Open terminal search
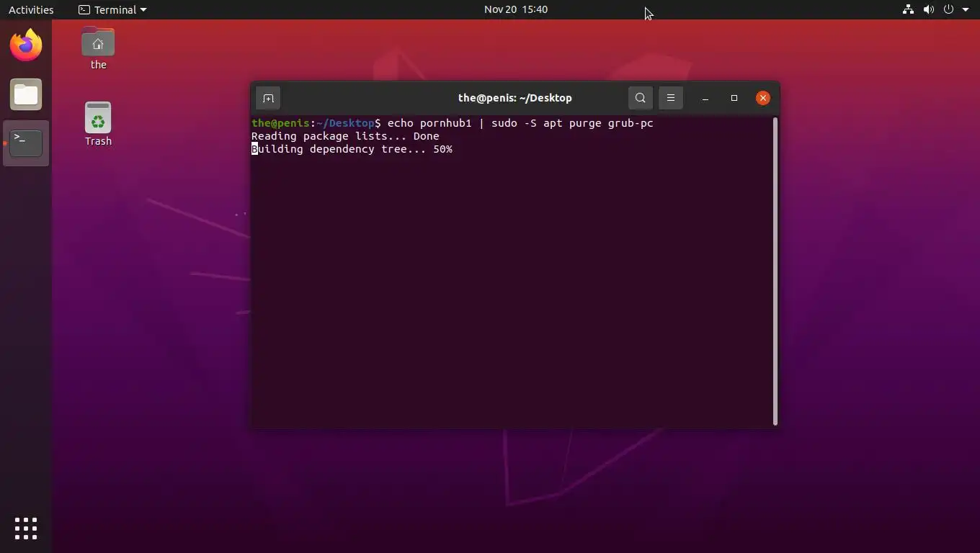This screenshot has height=553, width=980. [x=640, y=98]
